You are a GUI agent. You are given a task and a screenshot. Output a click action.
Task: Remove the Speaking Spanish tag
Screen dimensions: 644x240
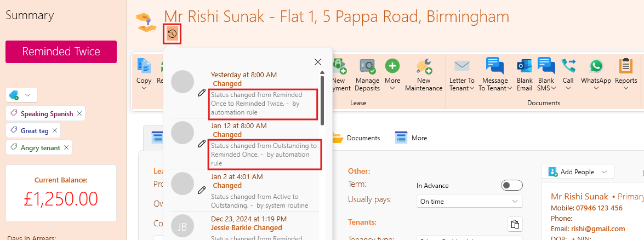click(79, 114)
